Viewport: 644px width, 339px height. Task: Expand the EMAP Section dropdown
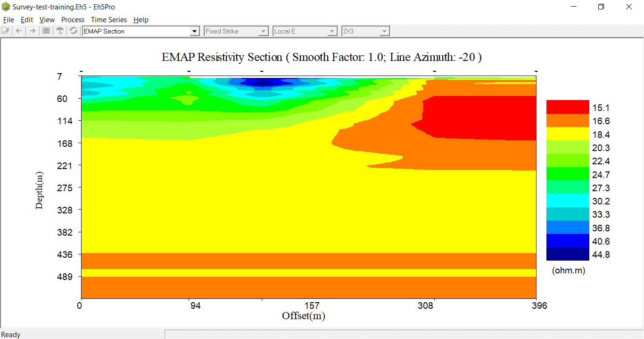coord(195,31)
